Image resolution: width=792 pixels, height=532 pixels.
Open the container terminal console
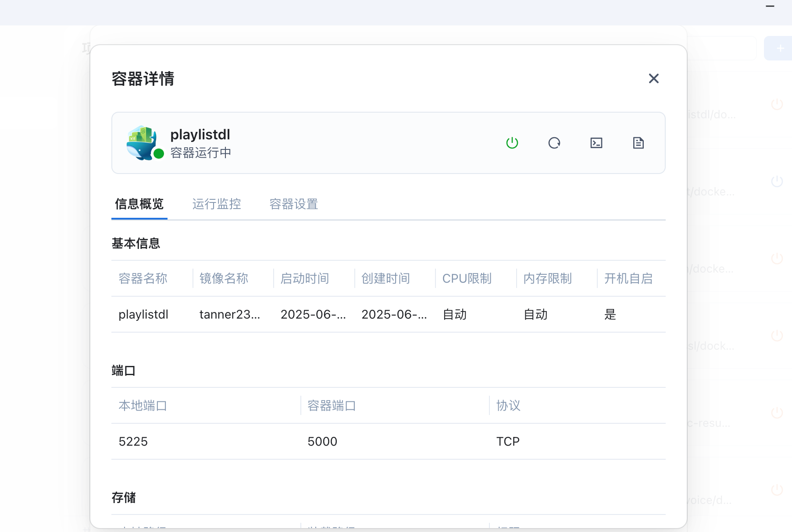(x=596, y=143)
